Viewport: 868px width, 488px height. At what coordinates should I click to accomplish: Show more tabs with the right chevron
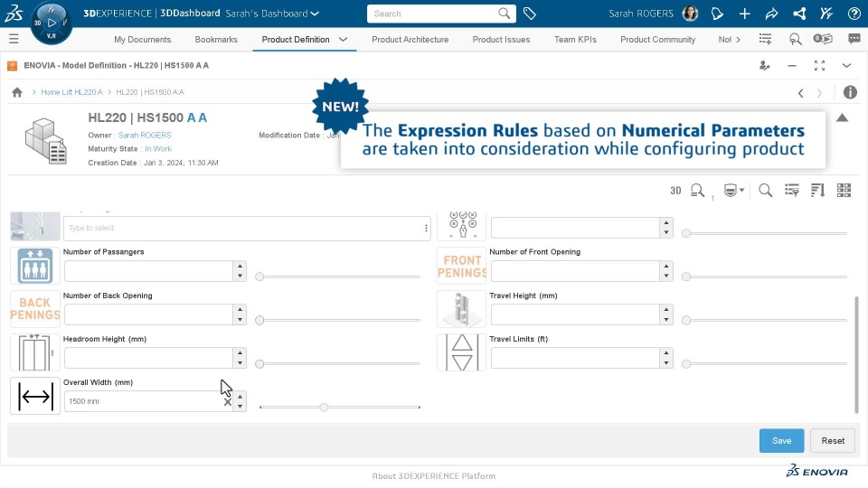coord(738,39)
